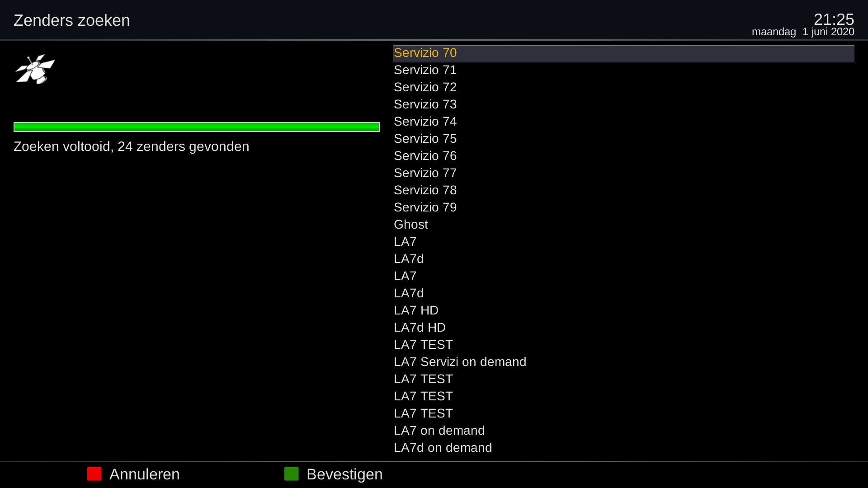
Task: Pick the Servizio 79 channel
Action: 425,207
